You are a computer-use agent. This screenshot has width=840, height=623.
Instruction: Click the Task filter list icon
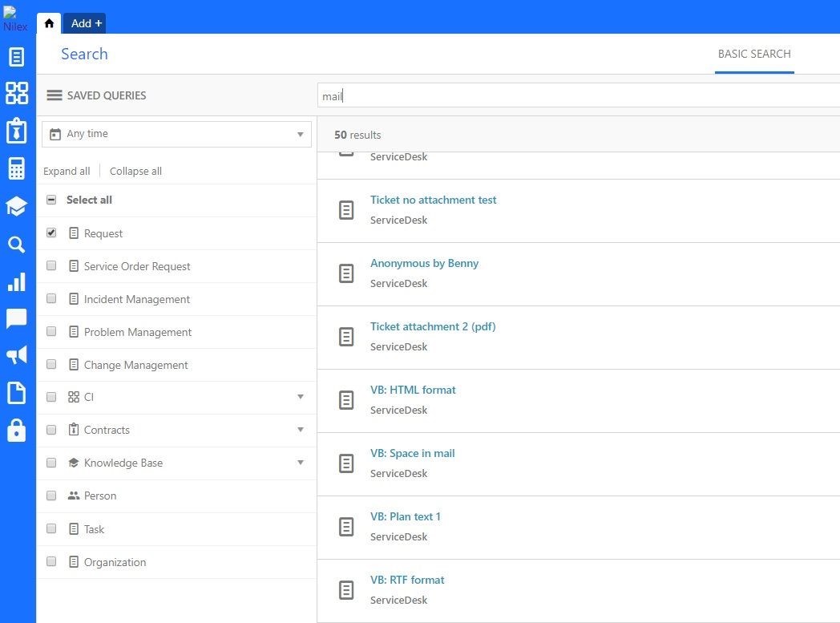click(74, 528)
